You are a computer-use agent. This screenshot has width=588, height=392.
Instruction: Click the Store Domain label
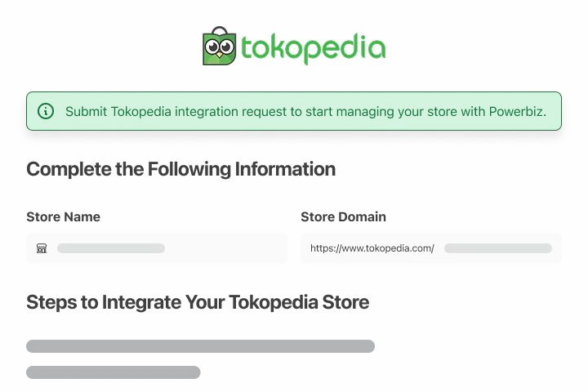pyautogui.click(x=343, y=216)
